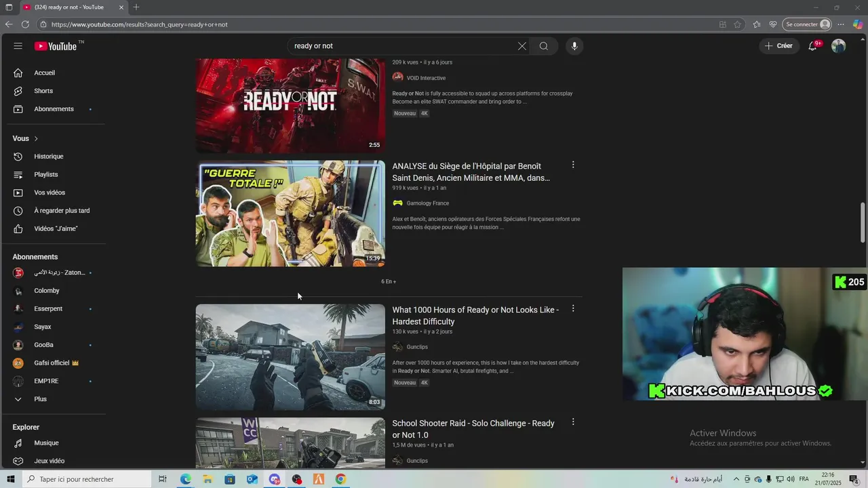Viewport: 868px width, 488px height.
Task: Click Se connecter profile button
Action: [x=807, y=24]
